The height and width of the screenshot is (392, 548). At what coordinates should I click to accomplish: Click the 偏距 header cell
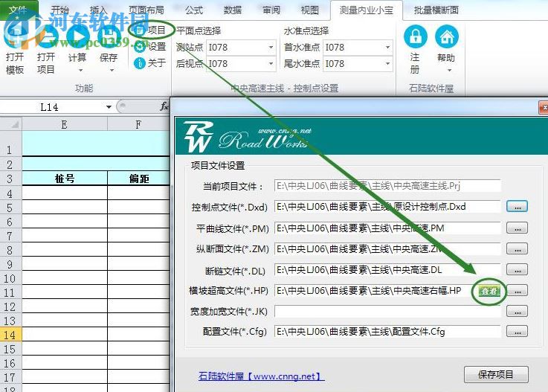(139, 179)
